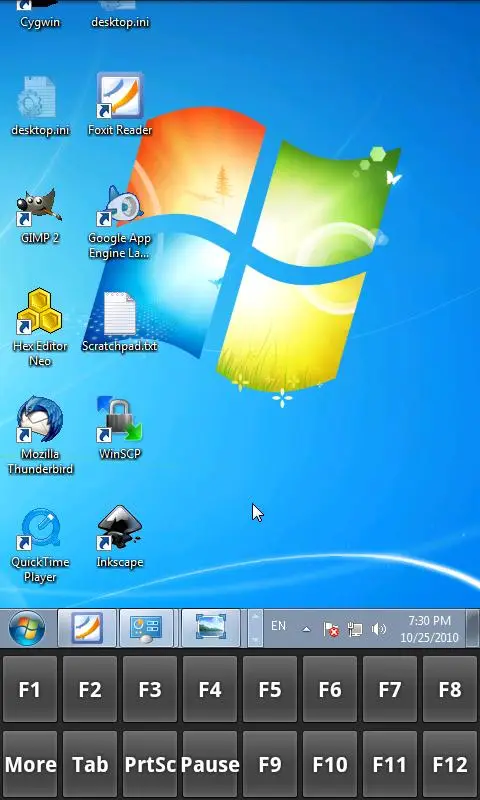Image resolution: width=480 pixels, height=800 pixels.
Task: Select the Google App Engine Launcher shortcut
Action: pyautogui.click(x=120, y=222)
